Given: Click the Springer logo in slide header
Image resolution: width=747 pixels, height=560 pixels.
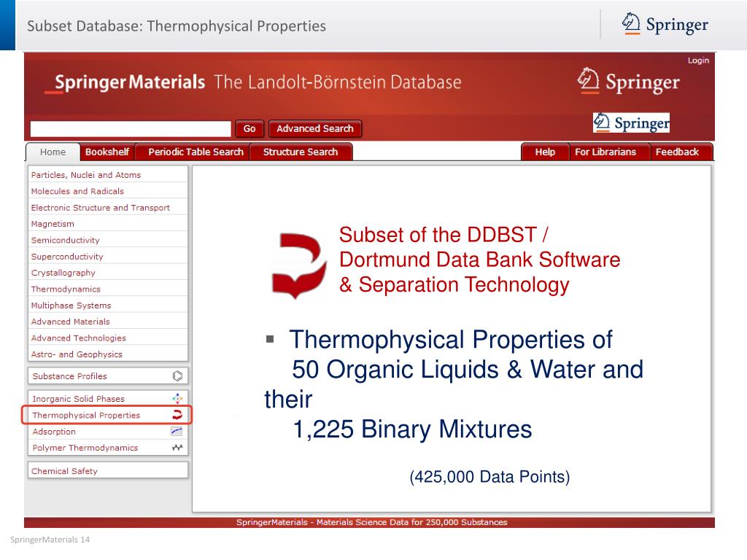Looking at the screenshot, I should [665, 24].
